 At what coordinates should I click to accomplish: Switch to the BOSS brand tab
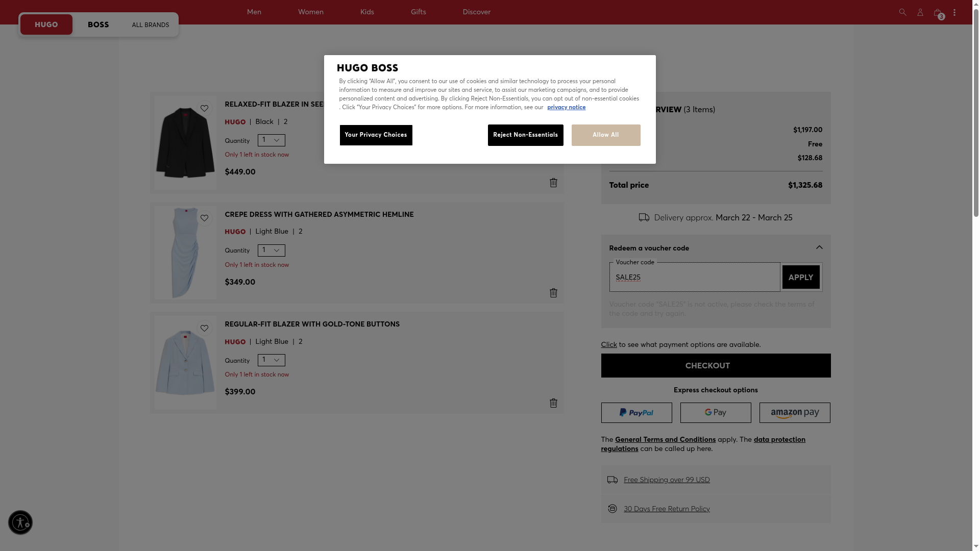98,24
